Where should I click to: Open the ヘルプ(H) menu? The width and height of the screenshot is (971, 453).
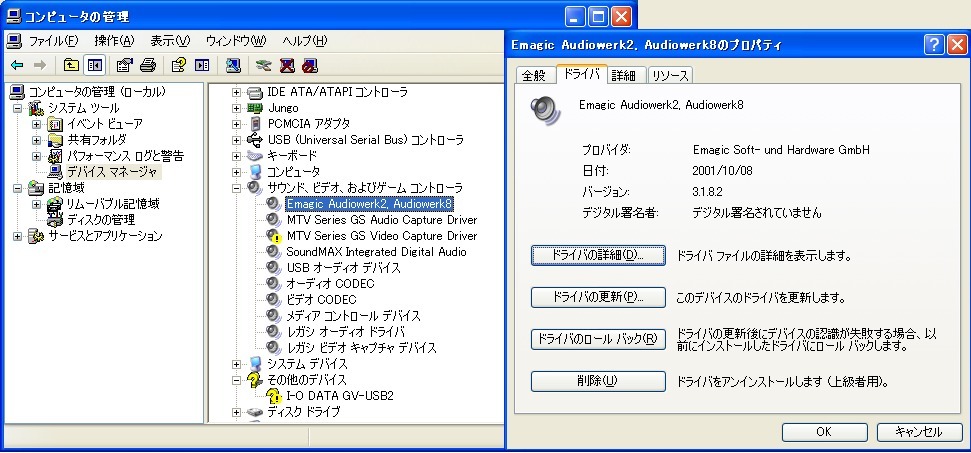[304, 41]
